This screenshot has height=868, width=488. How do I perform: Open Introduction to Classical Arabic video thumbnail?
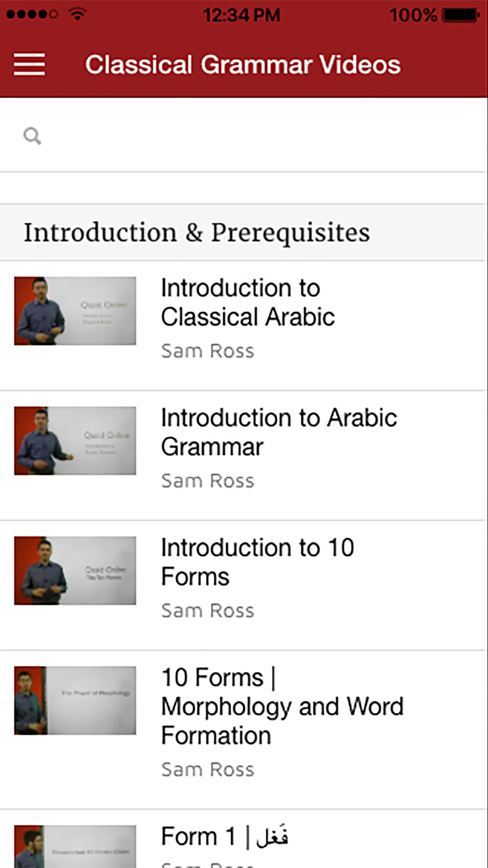click(75, 311)
